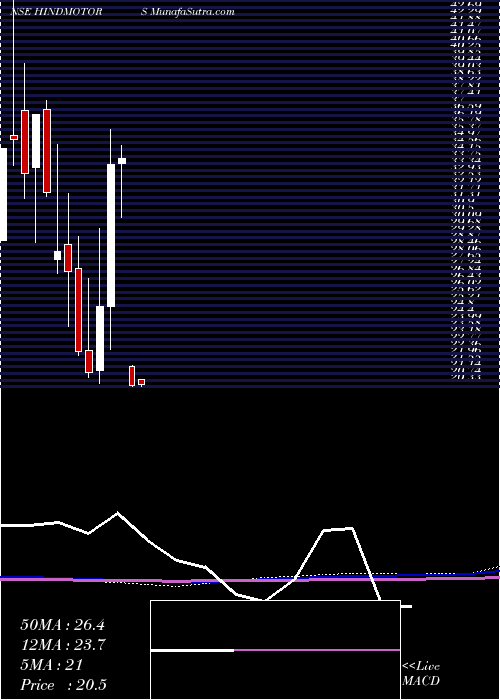Click the <<Live MACD label
Image resolution: width=500 pixels, height=700 pixels.
[x=421, y=674]
